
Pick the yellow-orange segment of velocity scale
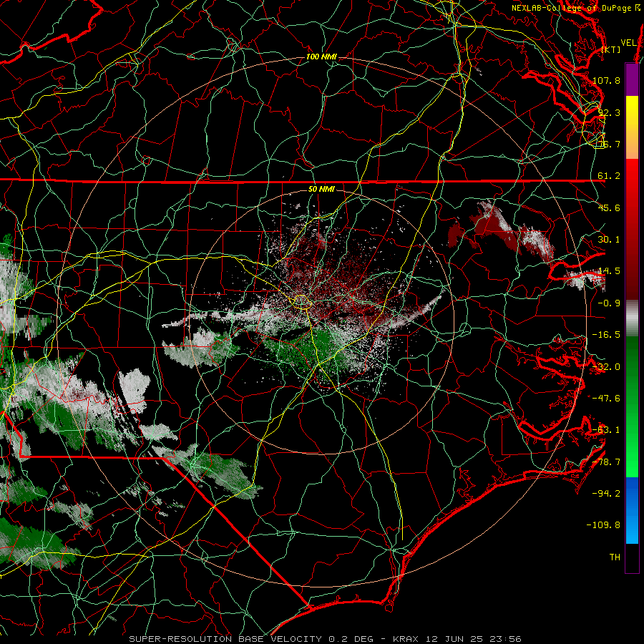pyautogui.click(x=632, y=127)
